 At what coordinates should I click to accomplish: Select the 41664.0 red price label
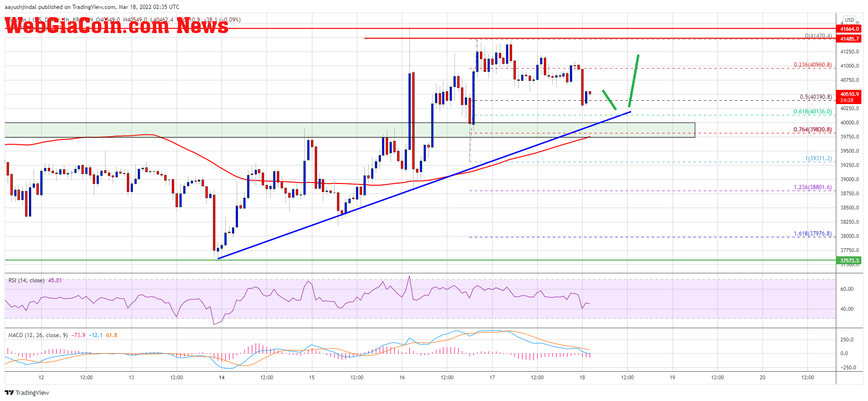click(x=850, y=29)
